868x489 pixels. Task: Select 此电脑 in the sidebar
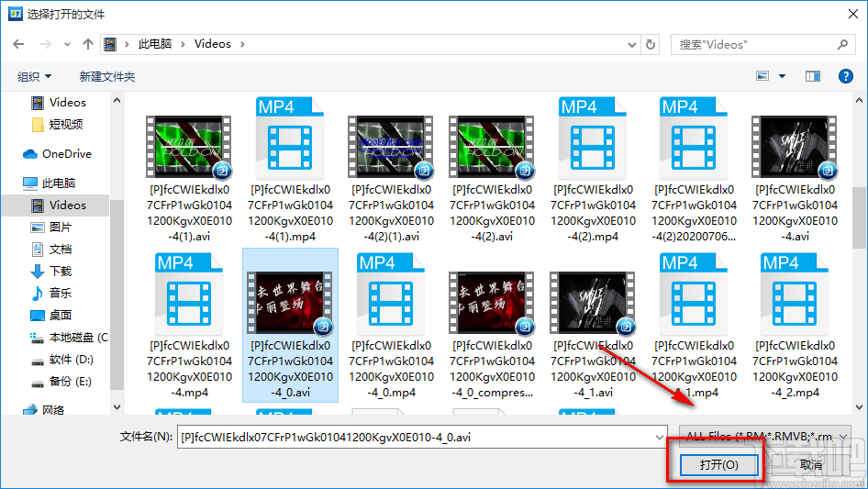click(49, 183)
